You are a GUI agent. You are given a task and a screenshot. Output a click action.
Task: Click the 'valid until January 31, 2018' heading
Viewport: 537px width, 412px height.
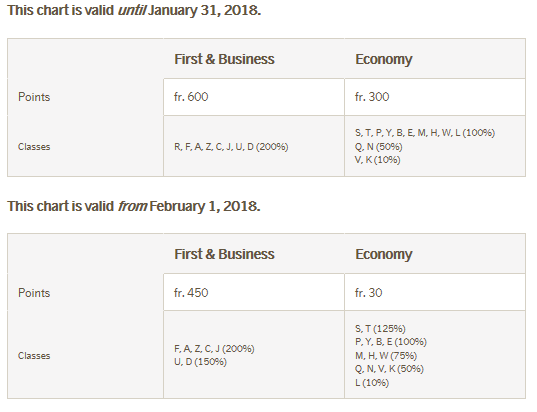pos(134,10)
